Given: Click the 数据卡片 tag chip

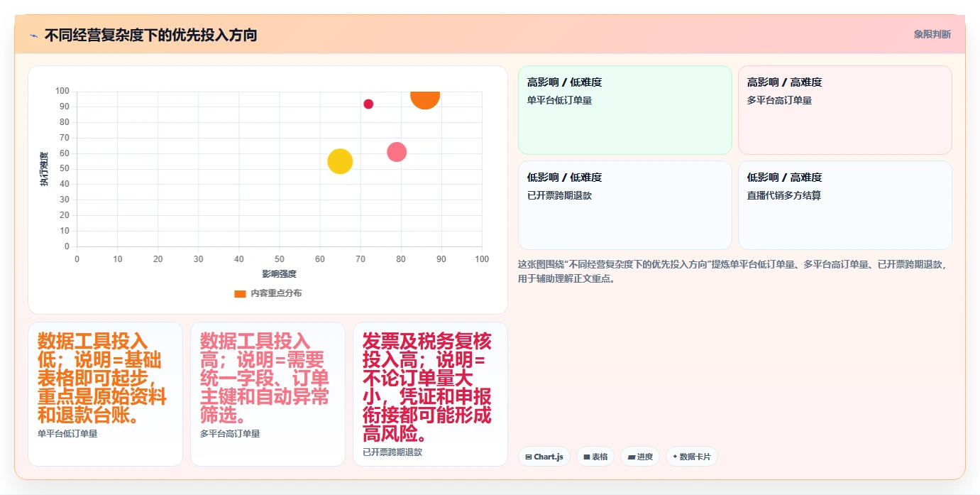Looking at the screenshot, I should point(692,457).
